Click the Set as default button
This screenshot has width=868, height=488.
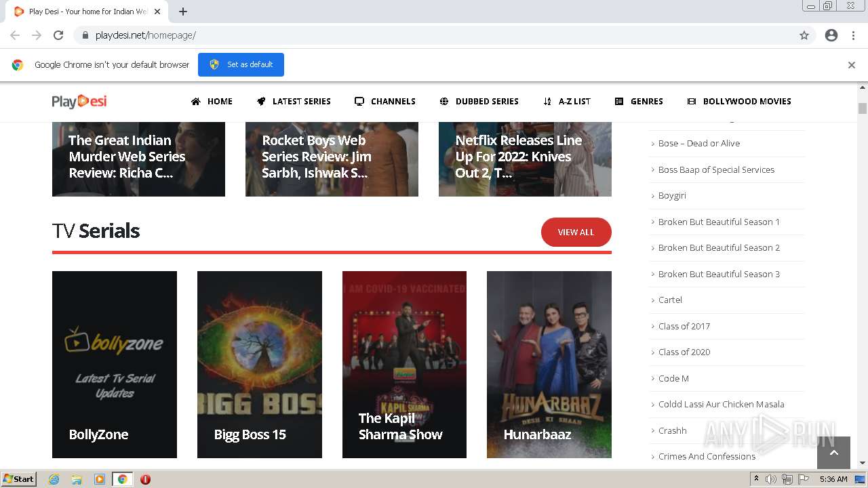coord(241,64)
